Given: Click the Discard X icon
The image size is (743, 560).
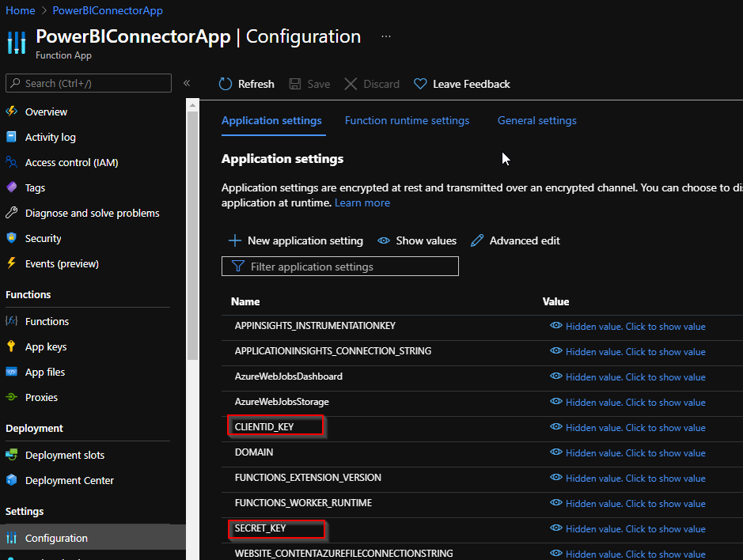Looking at the screenshot, I should [351, 84].
